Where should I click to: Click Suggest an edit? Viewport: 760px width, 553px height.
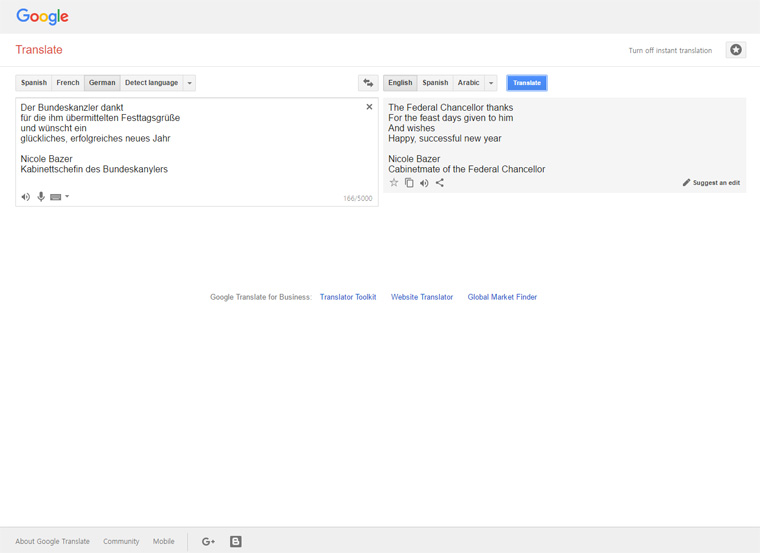click(711, 183)
